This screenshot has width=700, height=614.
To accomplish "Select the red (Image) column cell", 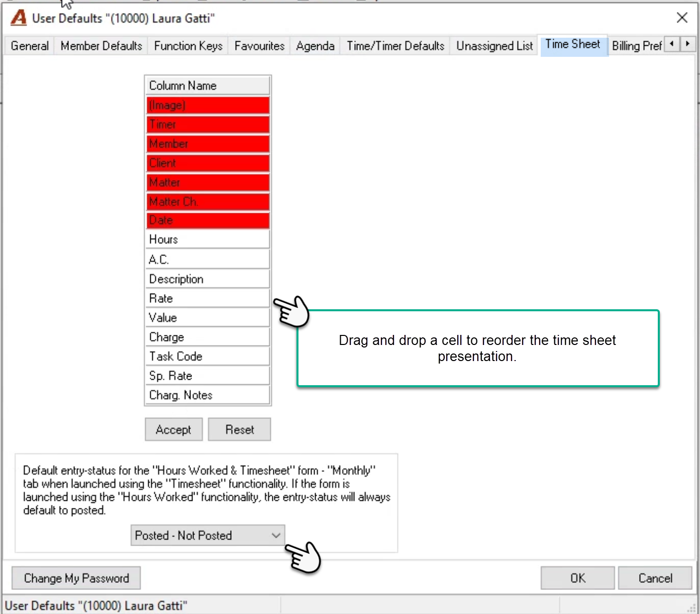I will (208, 105).
